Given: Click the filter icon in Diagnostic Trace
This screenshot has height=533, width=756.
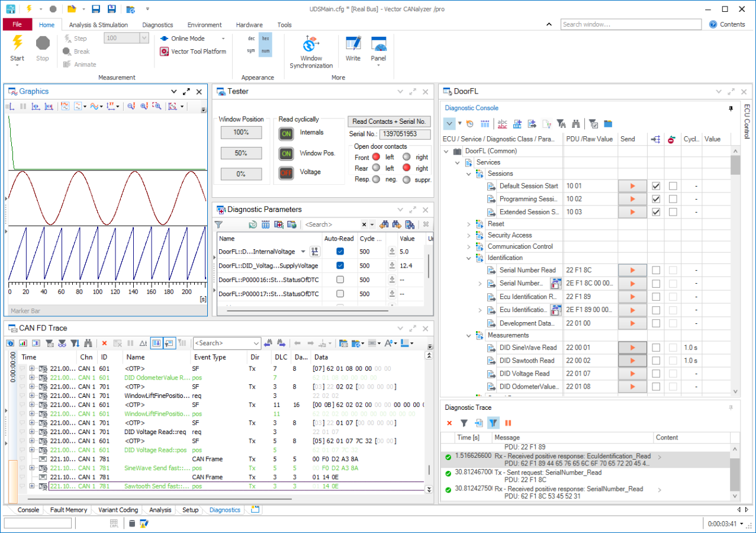Looking at the screenshot, I should [x=464, y=423].
